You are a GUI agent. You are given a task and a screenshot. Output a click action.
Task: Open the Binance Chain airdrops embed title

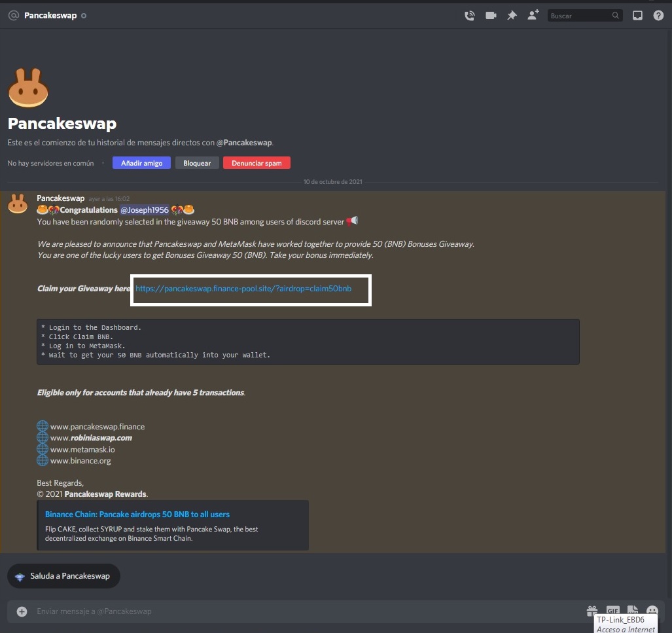137,515
